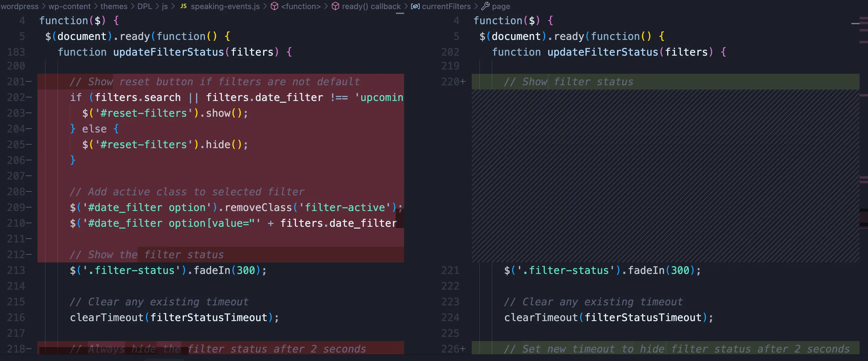Open the 'js' folder breadcrumb

click(x=165, y=6)
